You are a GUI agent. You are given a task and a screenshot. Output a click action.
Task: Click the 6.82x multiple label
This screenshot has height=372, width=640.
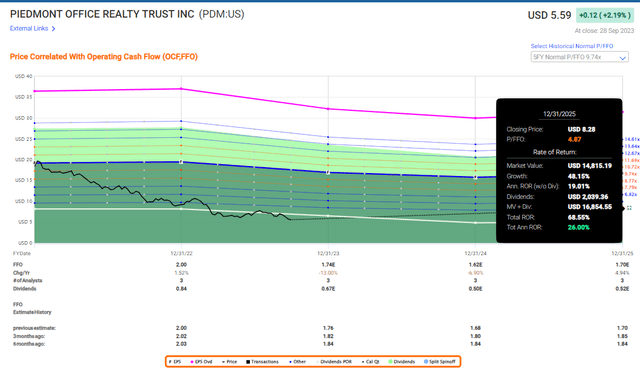(631, 194)
